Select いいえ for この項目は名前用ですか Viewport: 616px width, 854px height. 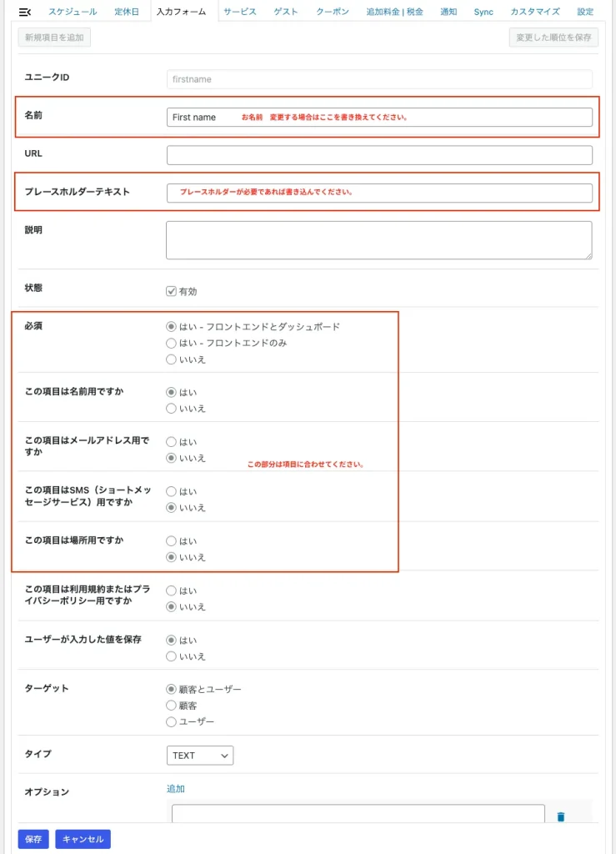(171, 409)
